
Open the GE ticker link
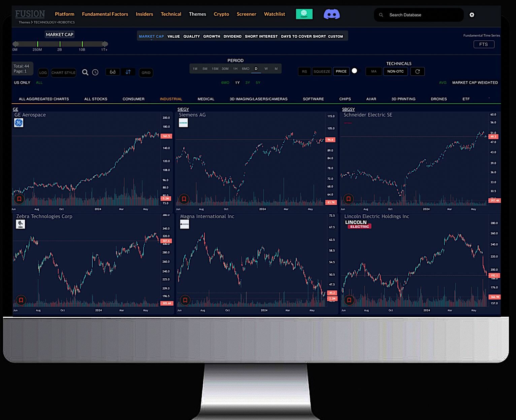(15, 109)
